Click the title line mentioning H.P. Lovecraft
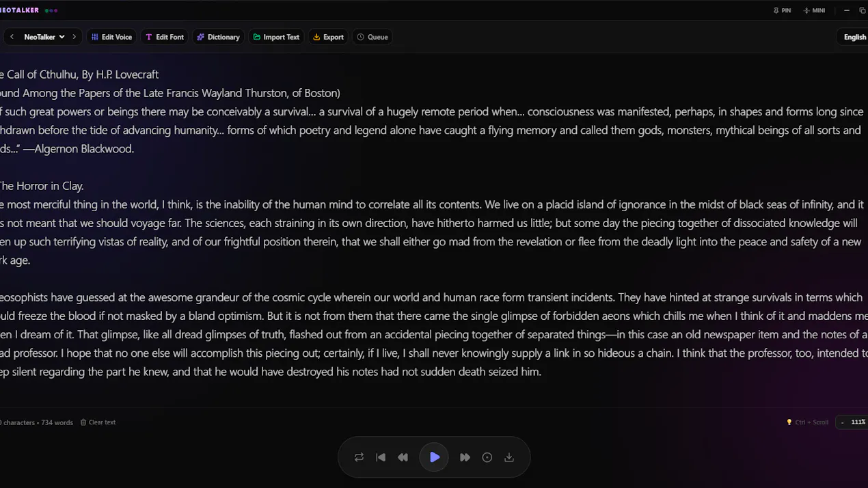Image resolution: width=868 pixels, height=488 pixels. tap(79, 74)
